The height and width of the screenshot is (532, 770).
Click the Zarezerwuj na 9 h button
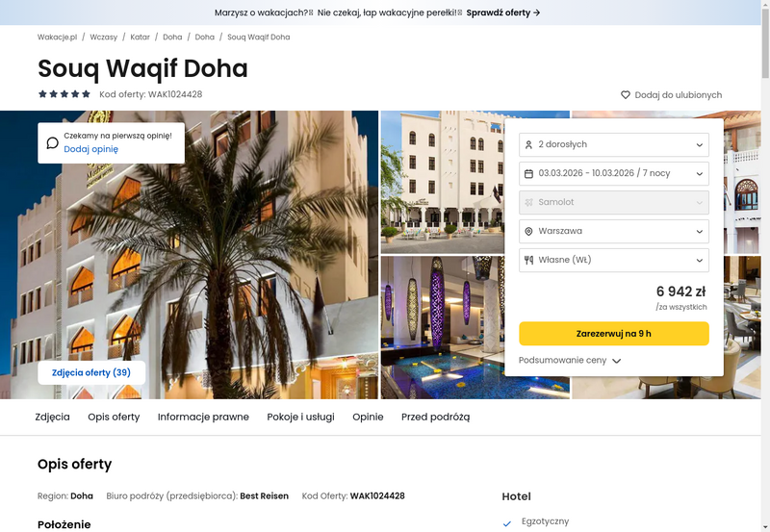click(614, 334)
